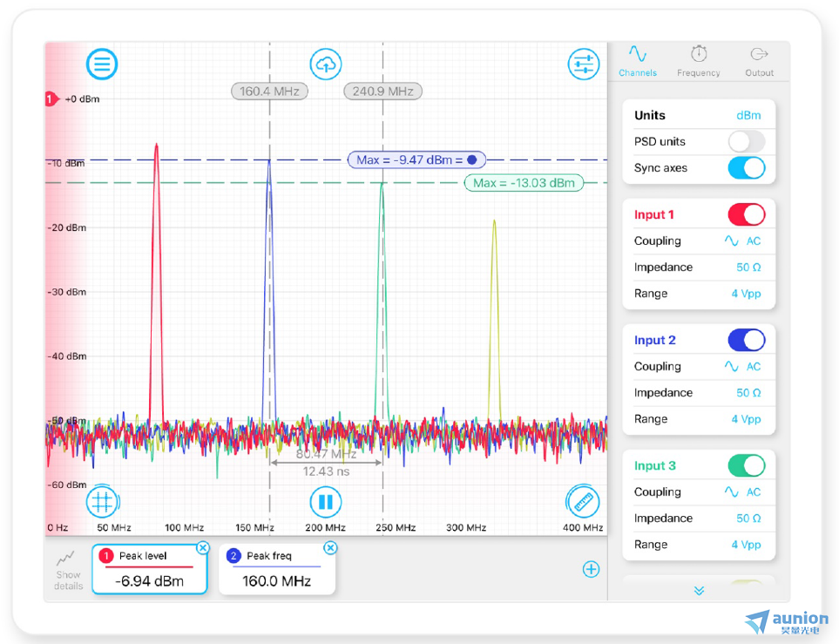Click the Input 2 heading label
Screen dimensions: 839x644
pos(655,340)
